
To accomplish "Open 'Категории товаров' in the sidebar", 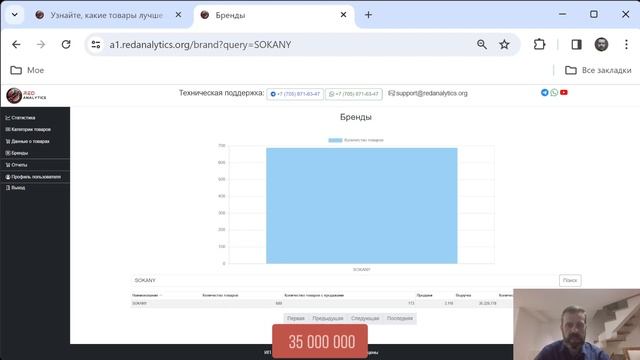I will (x=28, y=129).
